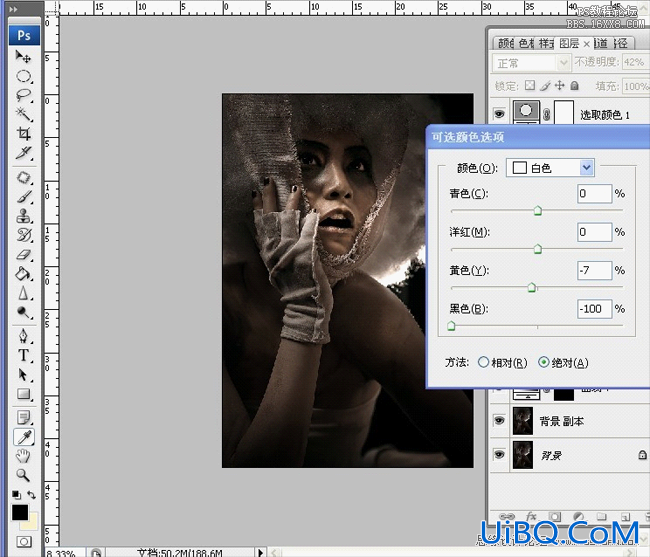
Task: Select the Eraser tool
Action: 23,254
